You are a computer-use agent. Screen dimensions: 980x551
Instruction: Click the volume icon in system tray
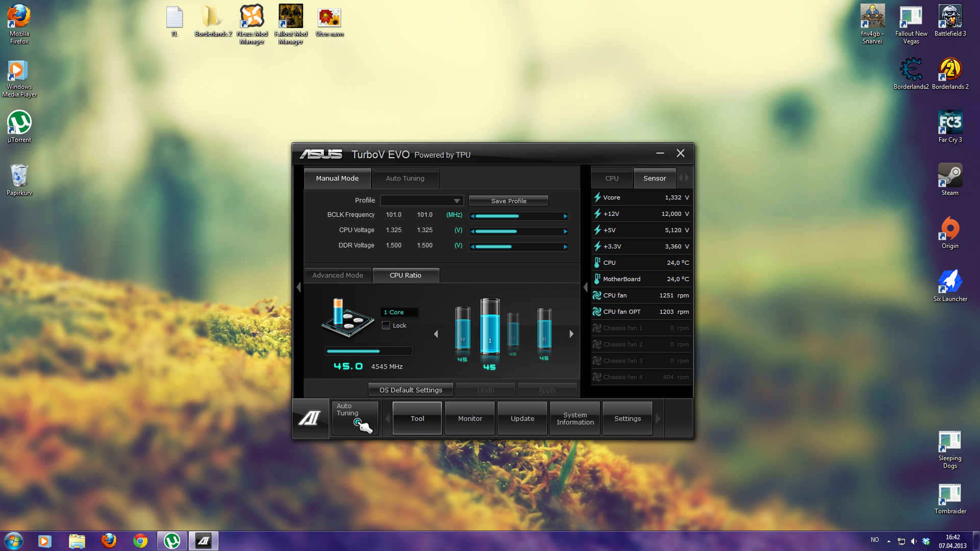click(914, 541)
